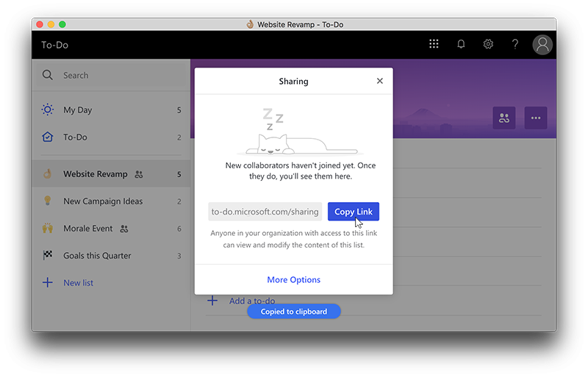This screenshot has width=588, height=377.
Task: Click the To-Do app title in header
Action: [54, 45]
